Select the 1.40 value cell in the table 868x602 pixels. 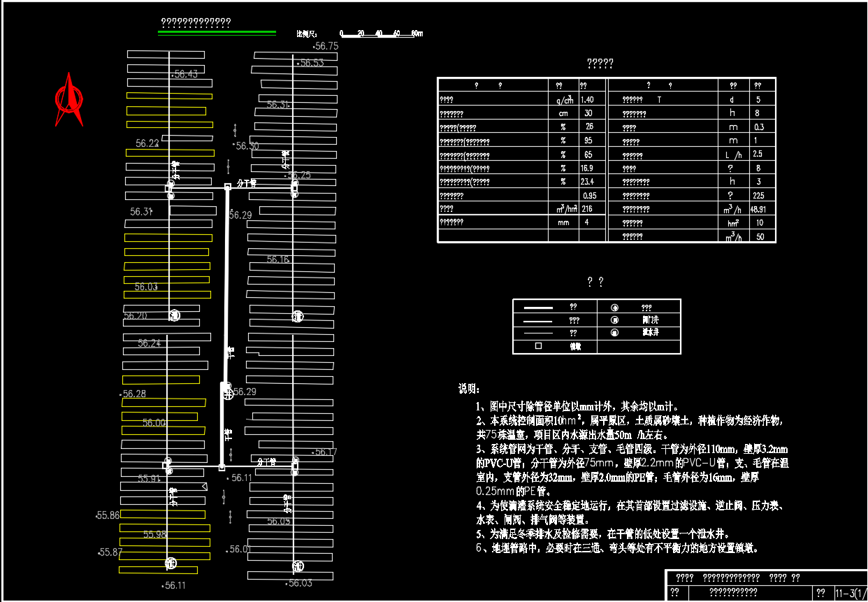[587, 100]
